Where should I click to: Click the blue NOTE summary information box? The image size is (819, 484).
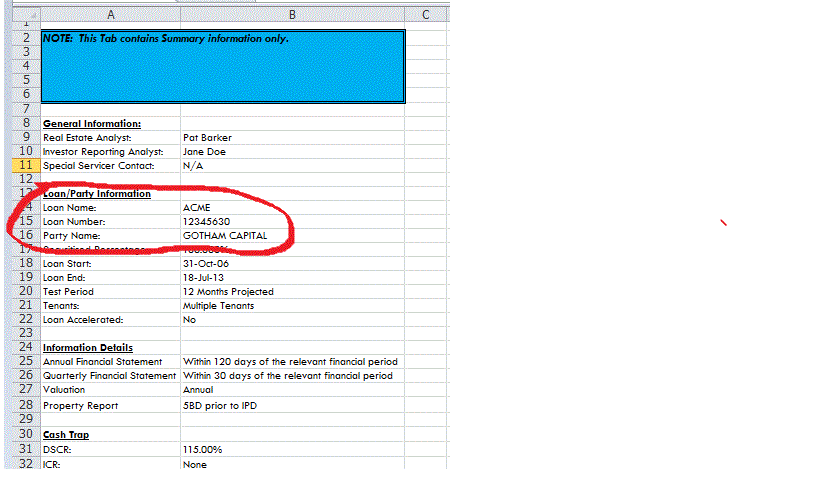point(222,65)
